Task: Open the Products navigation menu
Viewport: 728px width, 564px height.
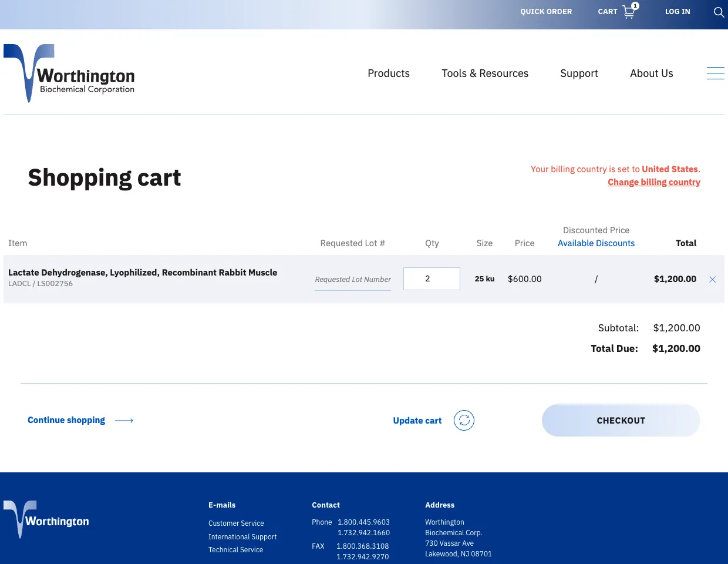Action: 388,73
